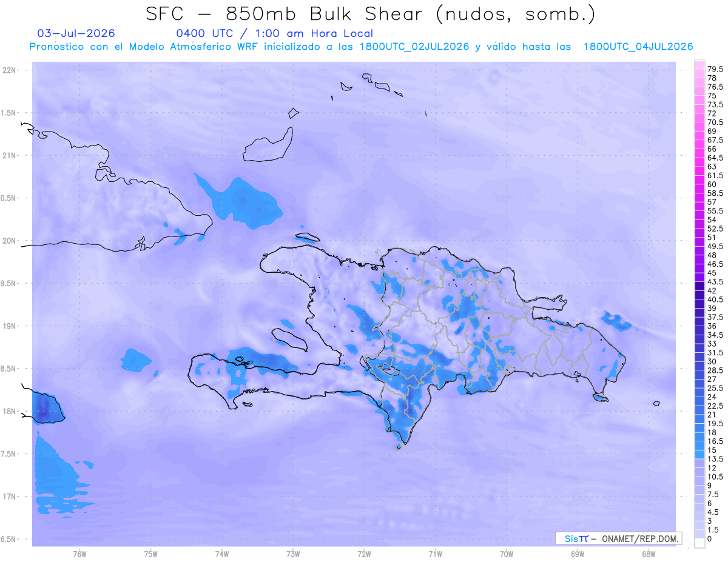
Task: Click colorbar value '19.5'
Action: [x=715, y=423]
